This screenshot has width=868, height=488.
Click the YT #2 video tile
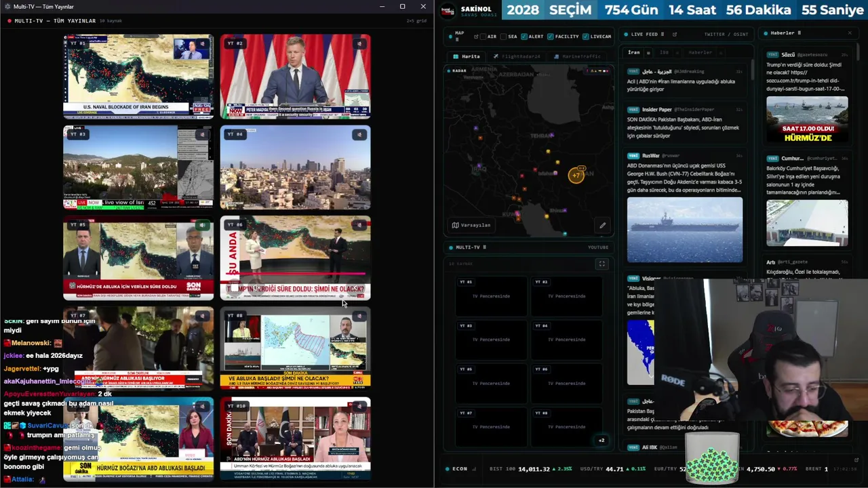[296, 77]
